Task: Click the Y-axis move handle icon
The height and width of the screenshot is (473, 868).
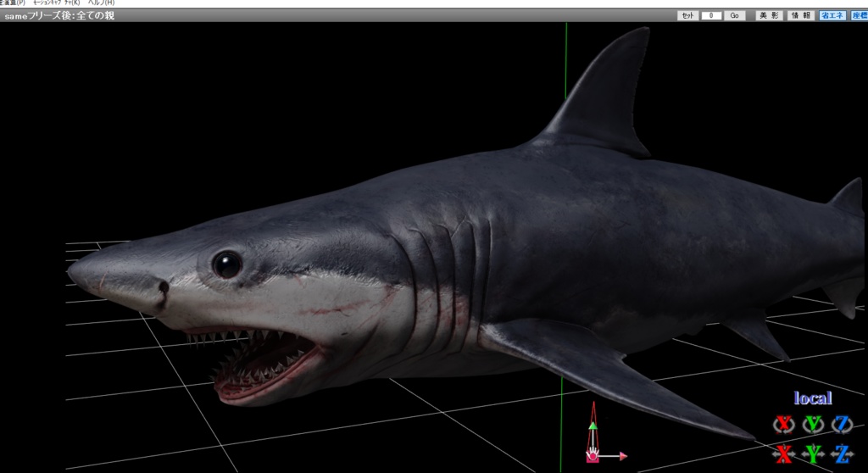Action: (x=813, y=454)
